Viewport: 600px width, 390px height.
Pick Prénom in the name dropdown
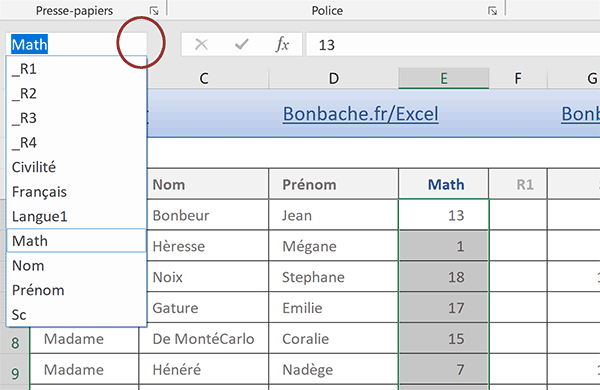click(77, 290)
